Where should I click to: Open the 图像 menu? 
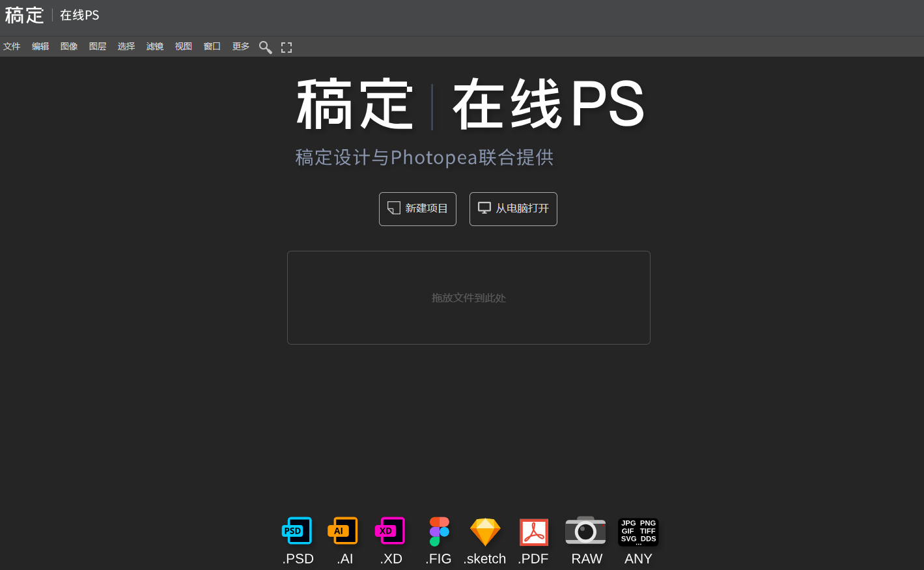point(69,46)
